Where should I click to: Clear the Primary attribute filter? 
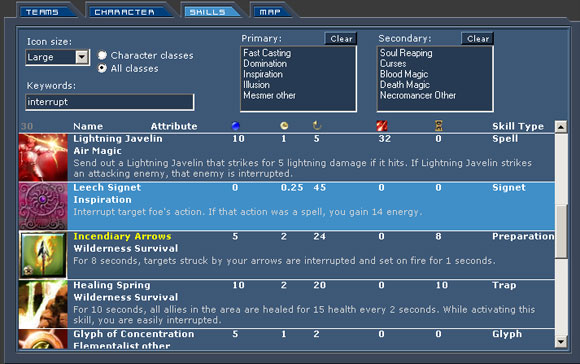341,38
